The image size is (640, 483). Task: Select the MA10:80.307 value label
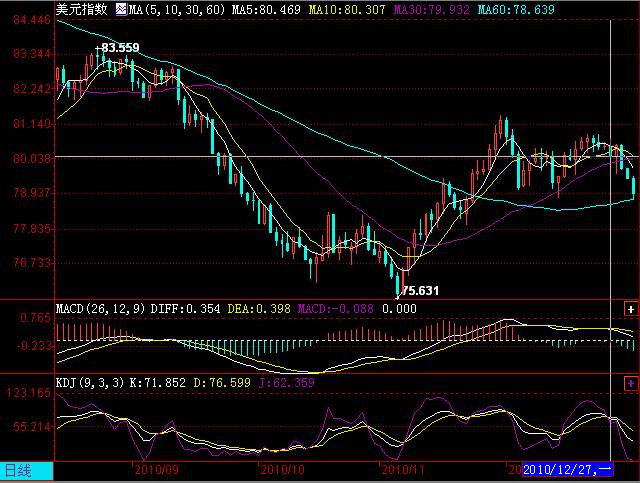(x=347, y=9)
